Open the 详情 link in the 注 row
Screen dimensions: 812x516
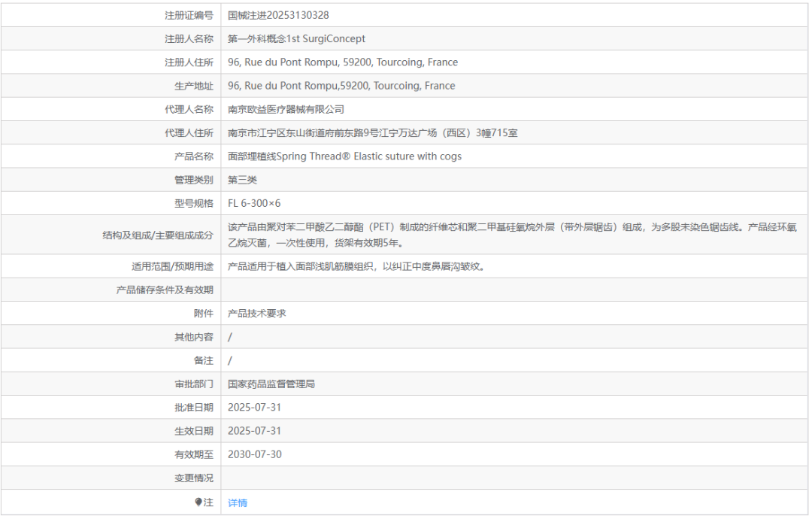237,502
